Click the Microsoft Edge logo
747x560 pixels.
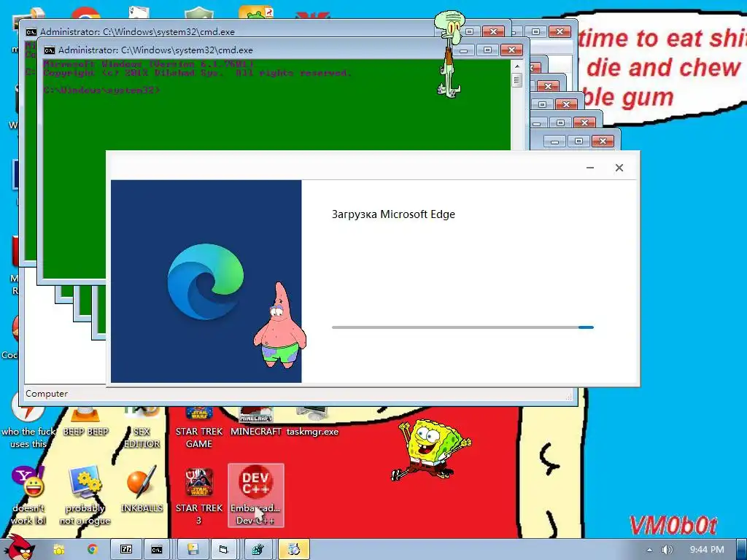205,281
